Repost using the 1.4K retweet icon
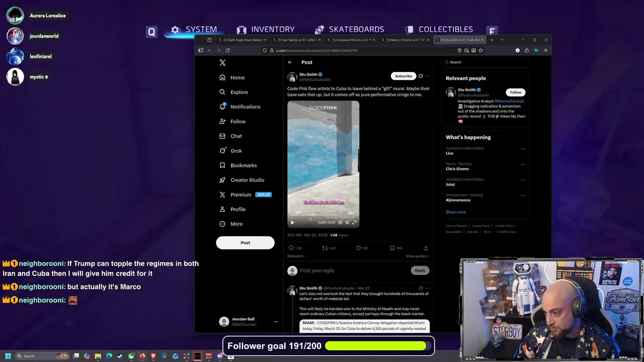Image resolution: width=644 pixels, height=362 pixels. [325, 248]
